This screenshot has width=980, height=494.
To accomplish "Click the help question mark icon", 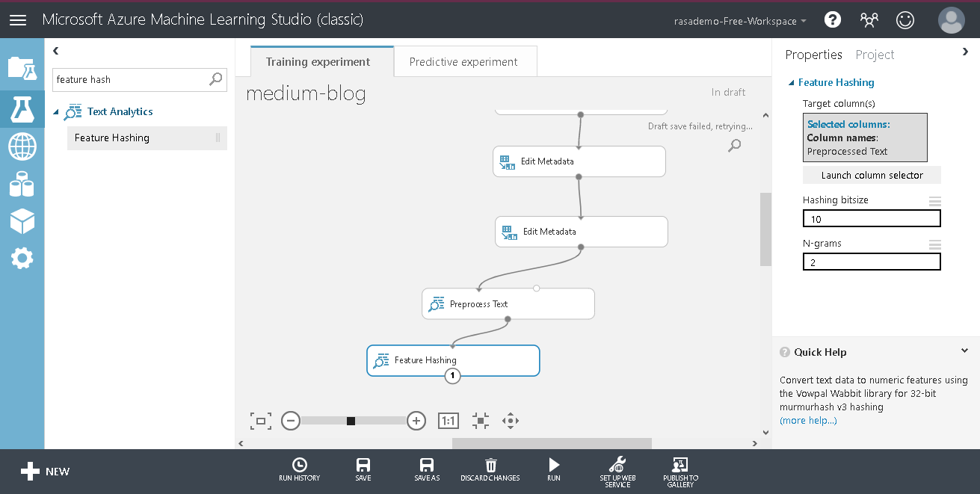I will tap(833, 20).
